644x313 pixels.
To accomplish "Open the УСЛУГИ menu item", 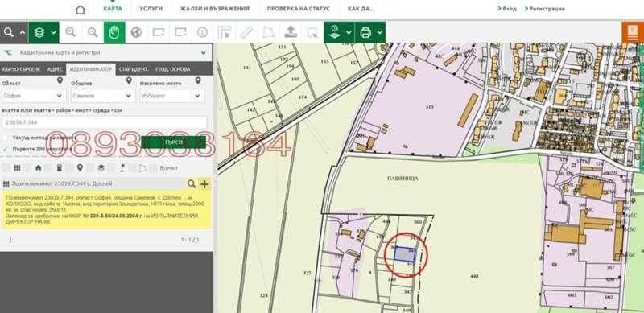I will click(x=151, y=9).
